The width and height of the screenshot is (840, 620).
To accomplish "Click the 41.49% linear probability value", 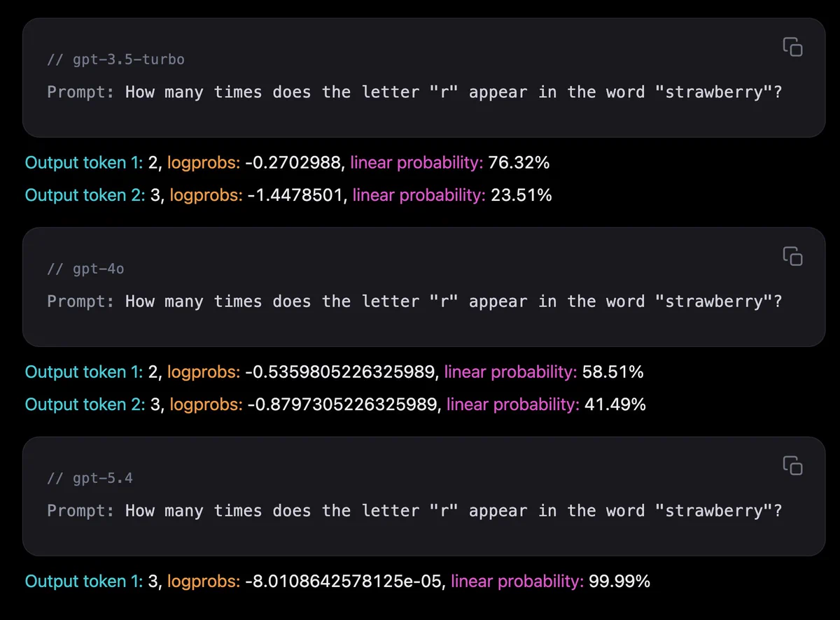I will point(615,404).
